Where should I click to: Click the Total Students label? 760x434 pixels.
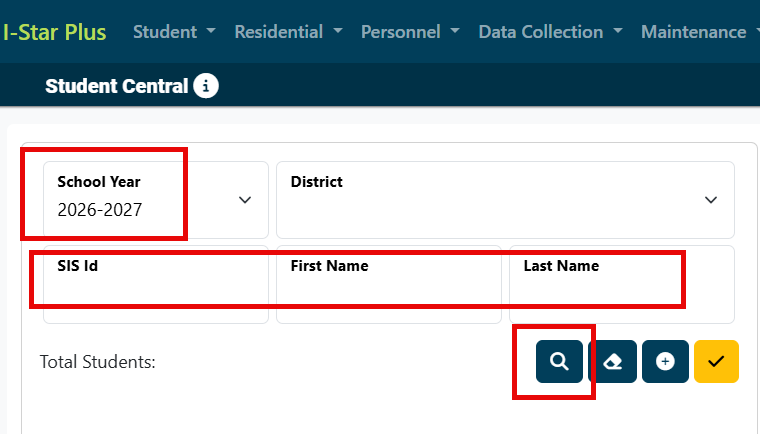tap(97, 362)
